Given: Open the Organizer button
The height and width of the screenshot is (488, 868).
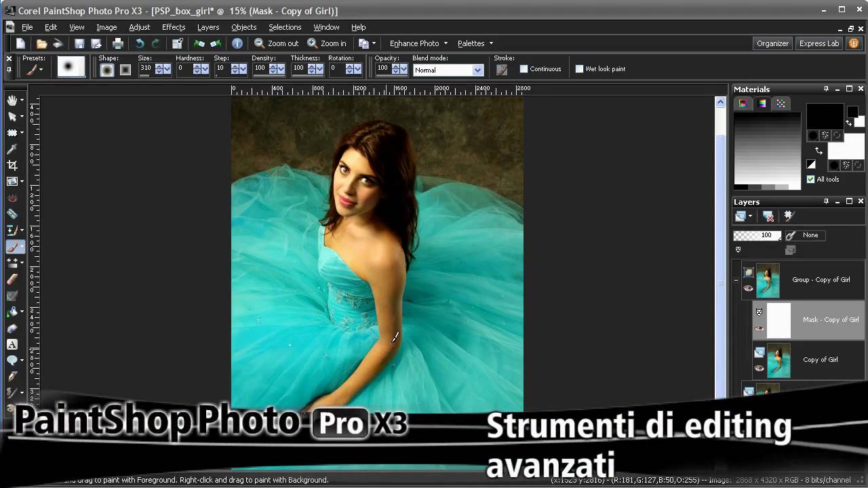Looking at the screenshot, I should click(773, 43).
